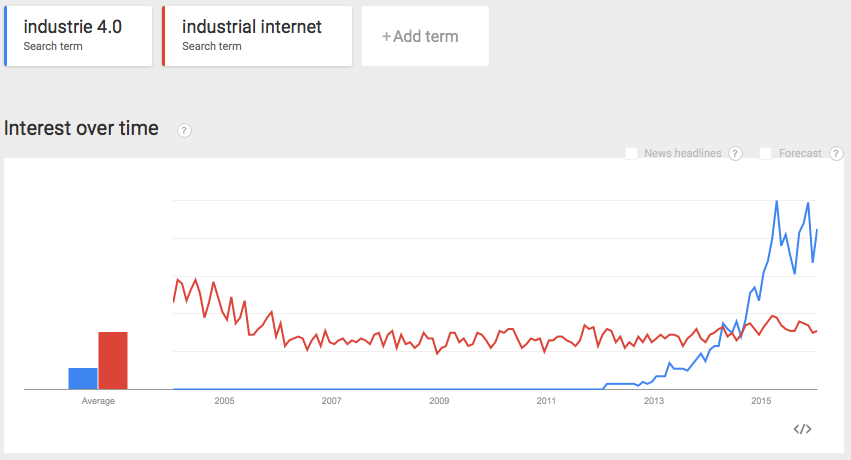Click the blue average bar
The height and width of the screenshot is (460, 851).
click(83, 378)
